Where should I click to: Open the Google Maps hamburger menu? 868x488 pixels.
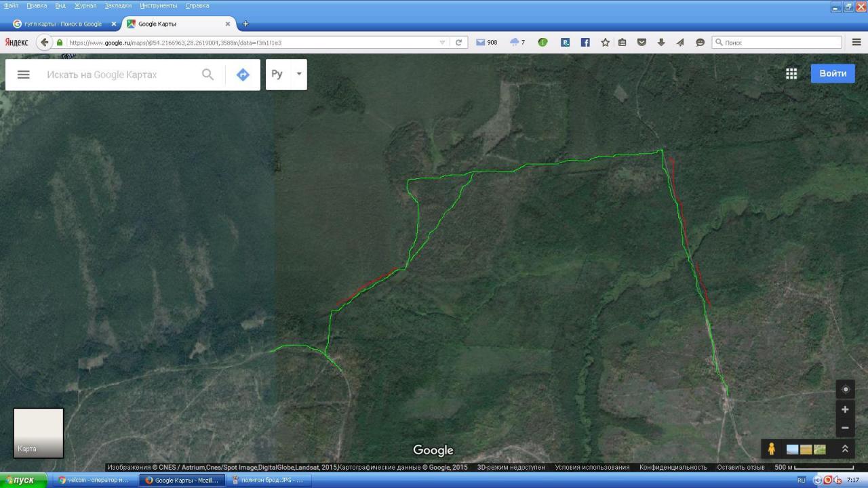(24, 75)
